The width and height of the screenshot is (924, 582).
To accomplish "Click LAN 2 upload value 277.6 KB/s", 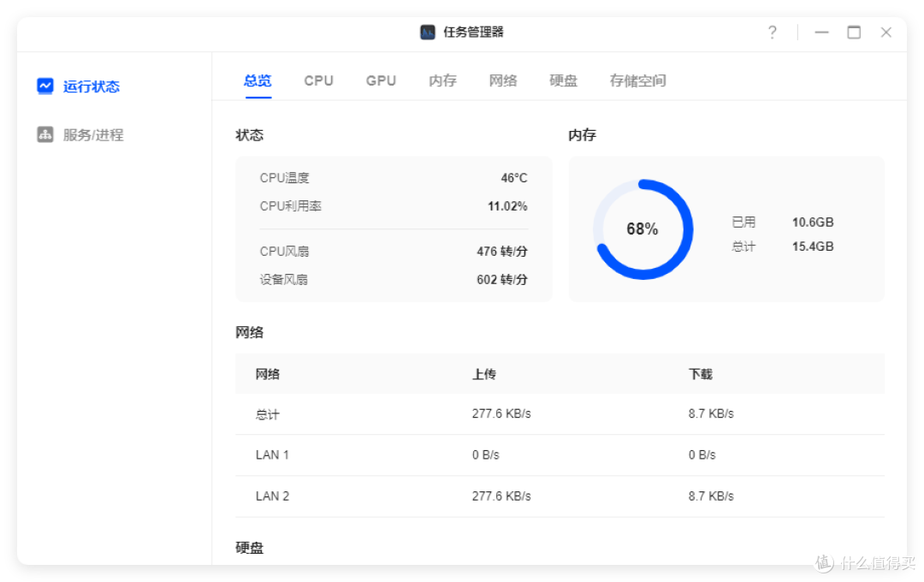I will [x=501, y=496].
